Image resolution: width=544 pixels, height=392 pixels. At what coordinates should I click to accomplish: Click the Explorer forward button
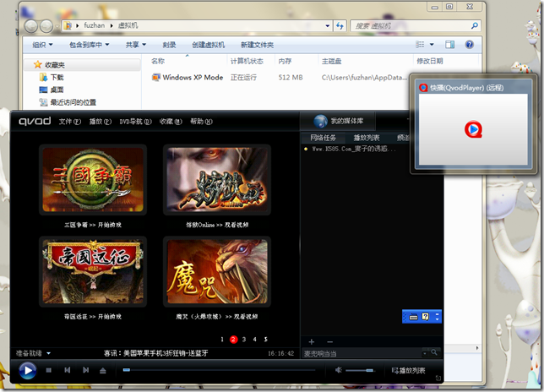click(x=46, y=25)
